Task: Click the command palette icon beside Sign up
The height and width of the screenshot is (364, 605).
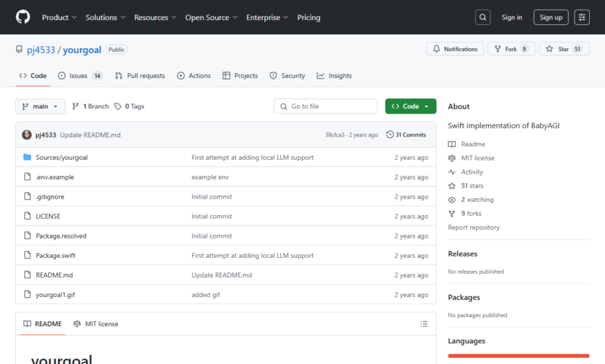Action: click(582, 17)
